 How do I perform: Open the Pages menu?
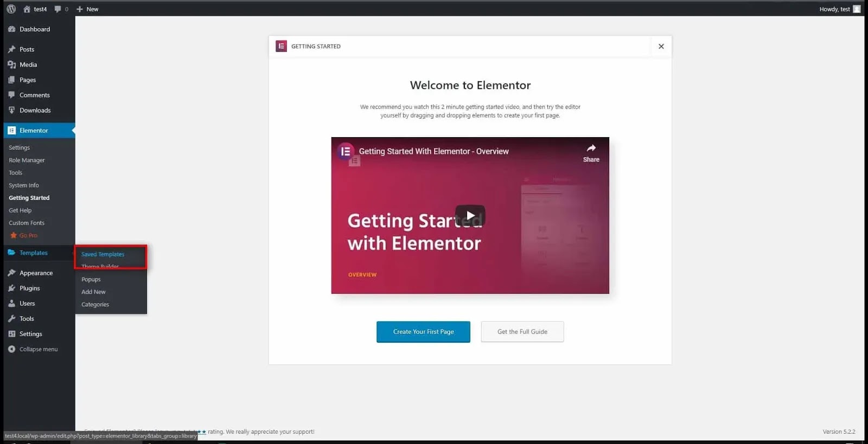click(28, 80)
